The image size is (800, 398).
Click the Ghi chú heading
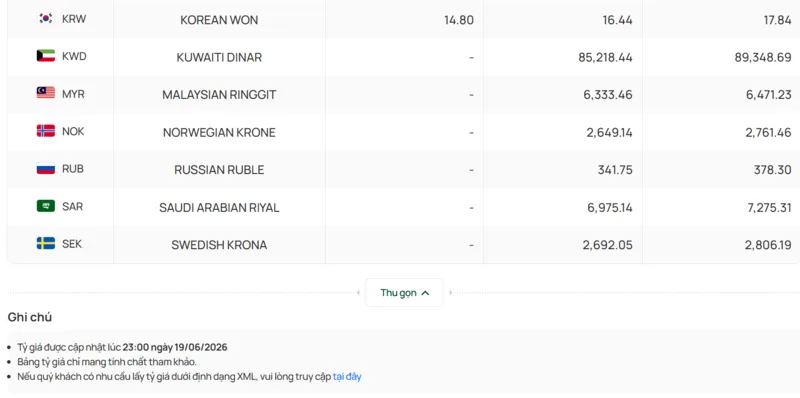pos(30,317)
